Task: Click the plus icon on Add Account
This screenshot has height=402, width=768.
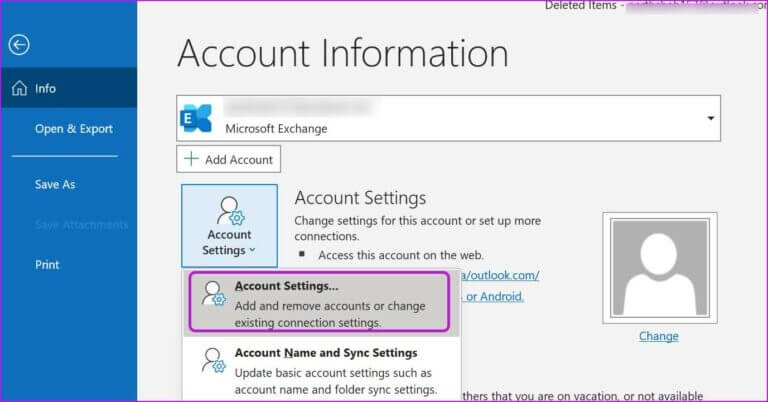Action: (x=191, y=159)
